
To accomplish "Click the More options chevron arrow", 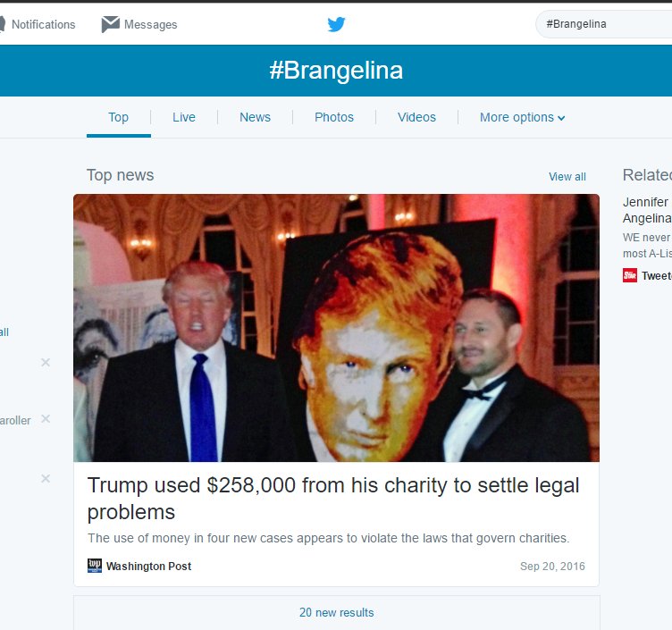I will (x=561, y=118).
